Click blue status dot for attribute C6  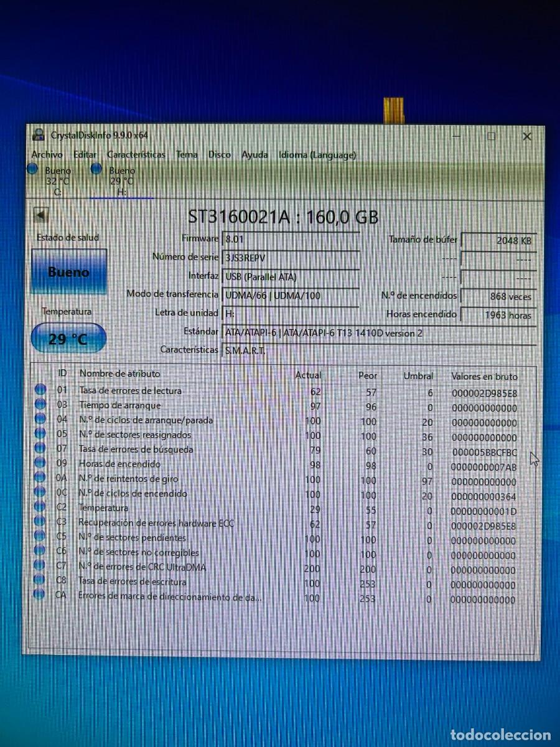pos(40,551)
